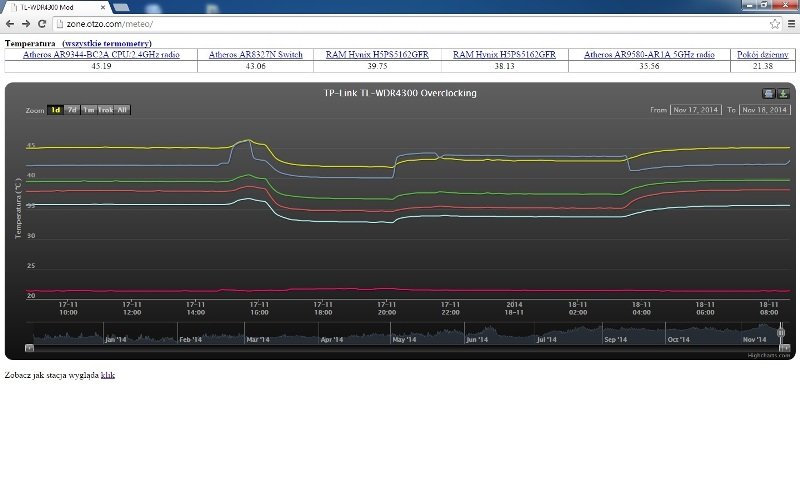This screenshot has height=477, width=800.
Task: Open Atheros AR8327N Switch link
Action: point(256,55)
